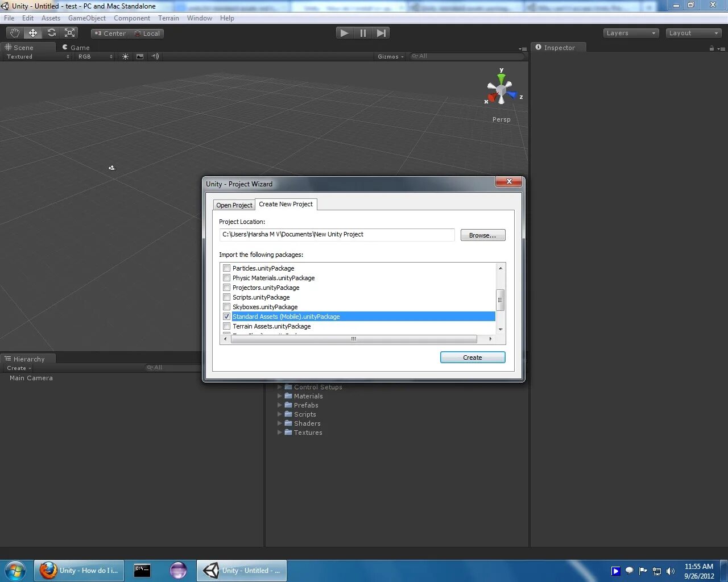Open Scene panel options menu icon
Screen dimensions: 728x582
point(523,49)
